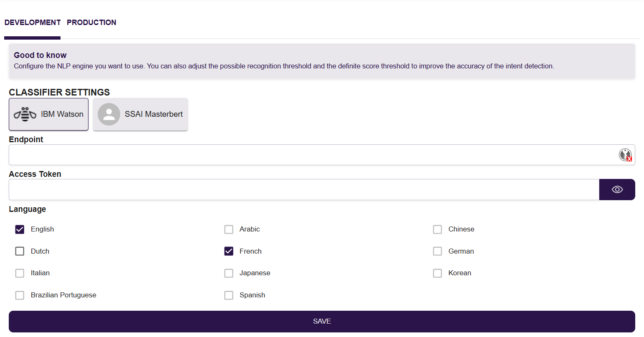This screenshot has width=644, height=337.
Task: Tick the Italian language checkbox
Action: pos(20,273)
